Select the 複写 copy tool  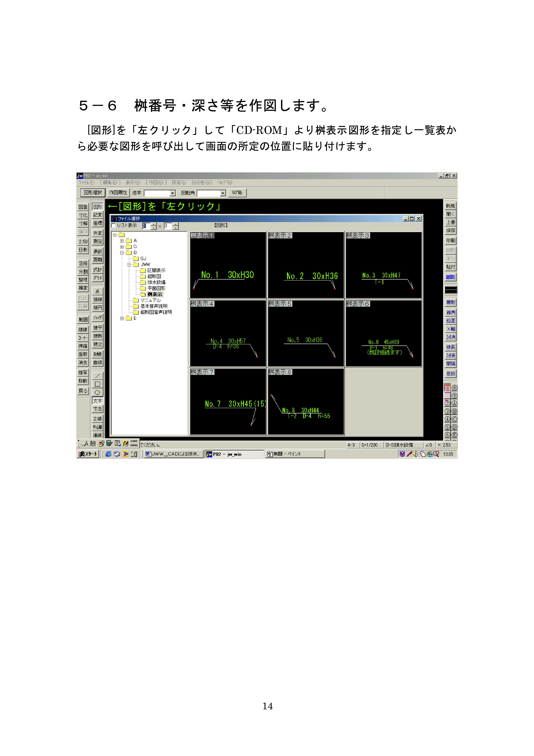click(83, 372)
